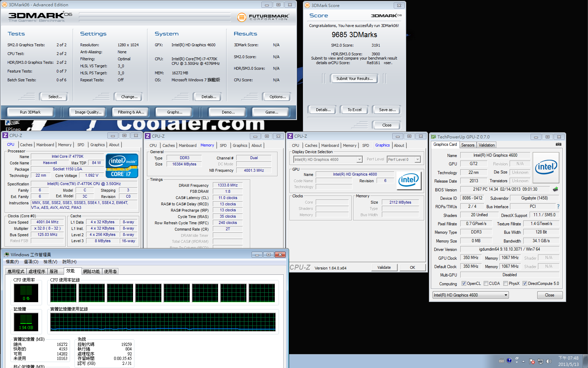Switch to the 網路功能 tab in Task Manager
Viewport: 588px width, 368px height.
click(x=91, y=272)
